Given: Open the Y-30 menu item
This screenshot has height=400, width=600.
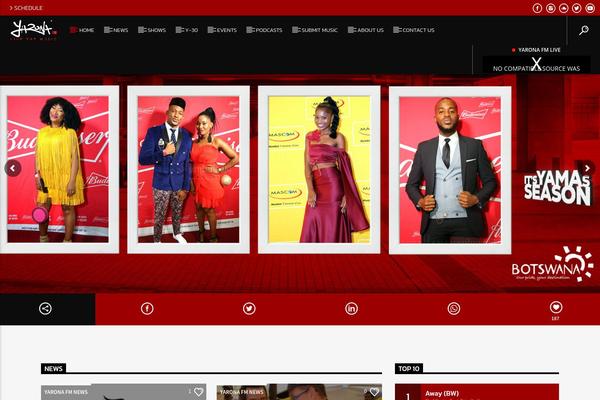Looking at the screenshot, I should pyautogui.click(x=187, y=30).
